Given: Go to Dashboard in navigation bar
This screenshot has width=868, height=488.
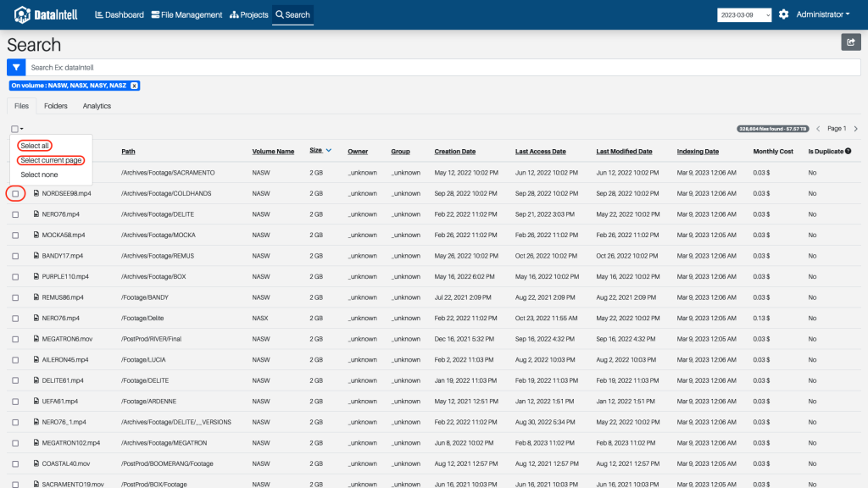Looking at the screenshot, I should tap(120, 15).
